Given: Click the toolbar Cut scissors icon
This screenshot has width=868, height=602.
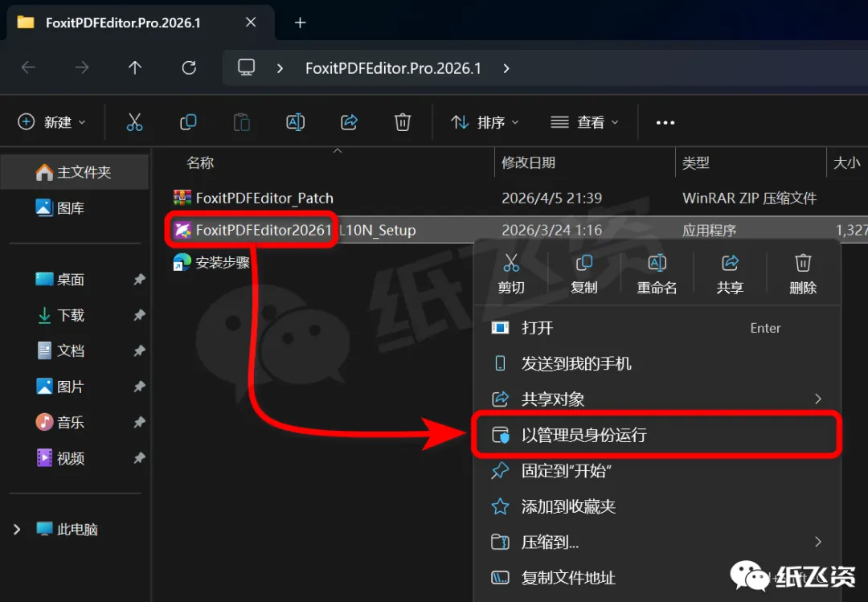Looking at the screenshot, I should [x=134, y=122].
